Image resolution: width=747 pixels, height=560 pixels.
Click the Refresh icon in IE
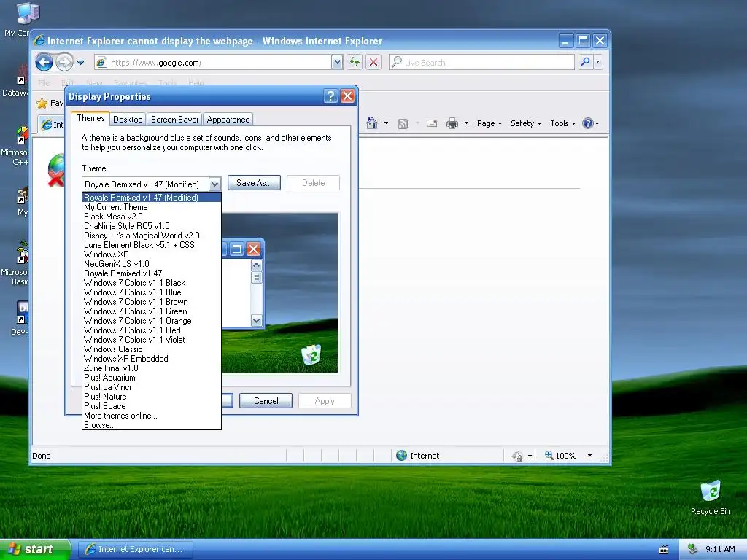[355, 62]
